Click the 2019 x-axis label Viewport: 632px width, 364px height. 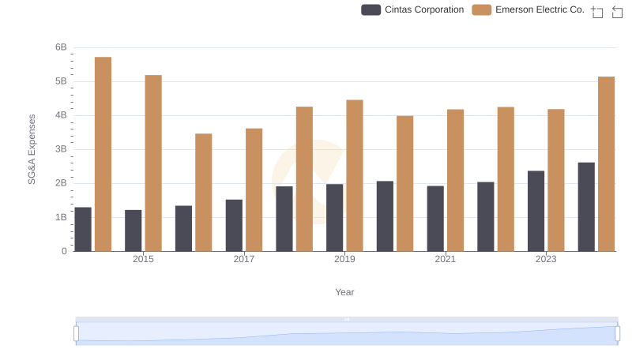point(344,259)
